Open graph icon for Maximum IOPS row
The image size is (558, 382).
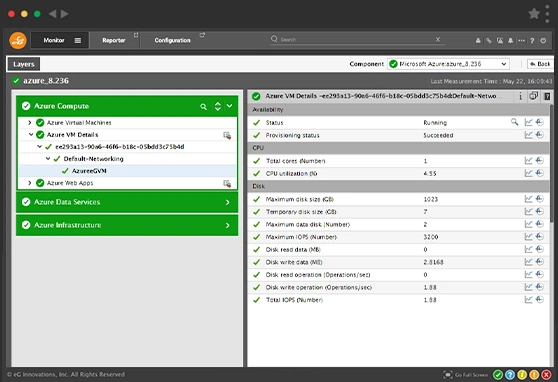pyautogui.click(x=528, y=237)
